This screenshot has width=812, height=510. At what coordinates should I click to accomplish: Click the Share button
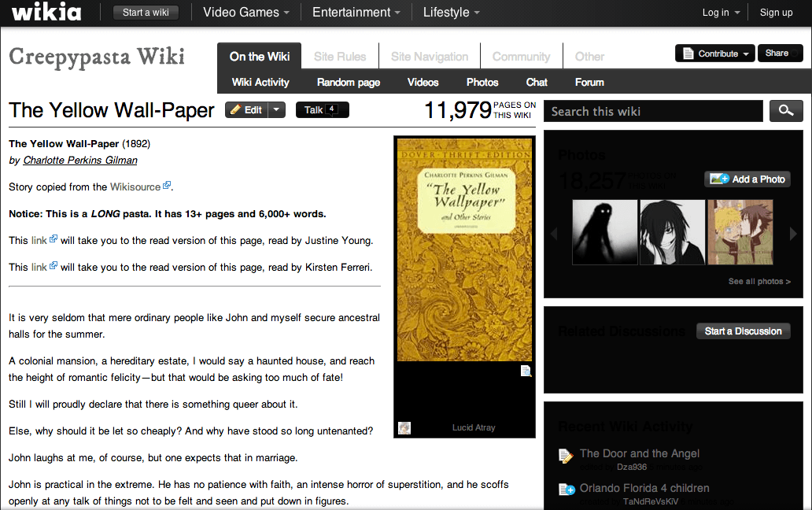[780, 54]
